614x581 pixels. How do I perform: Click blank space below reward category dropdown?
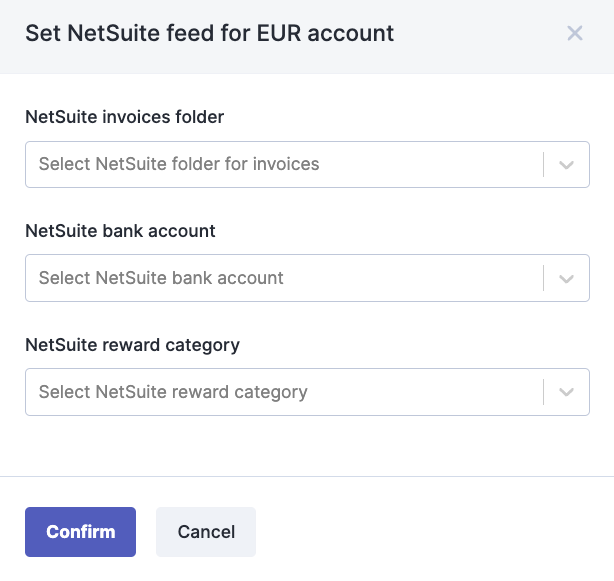pyautogui.click(x=307, y=446)
